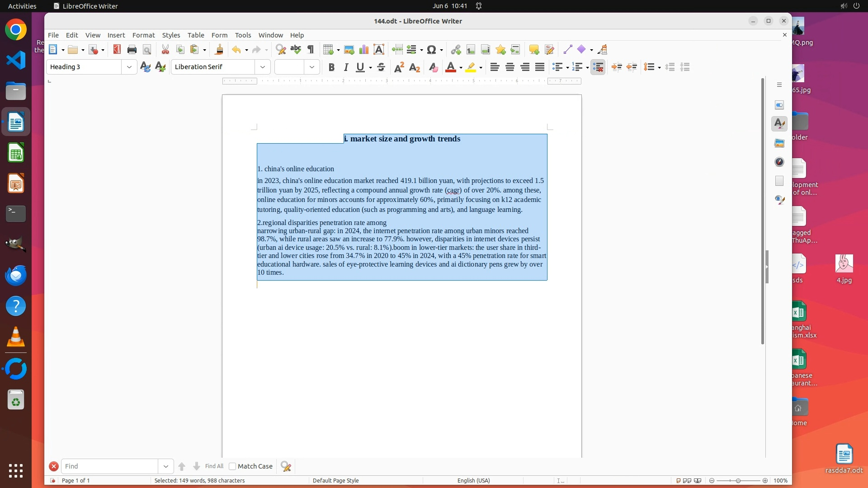Insert a table using toolbar icon
The image size is (868, 488).
[x=328, y=50]
